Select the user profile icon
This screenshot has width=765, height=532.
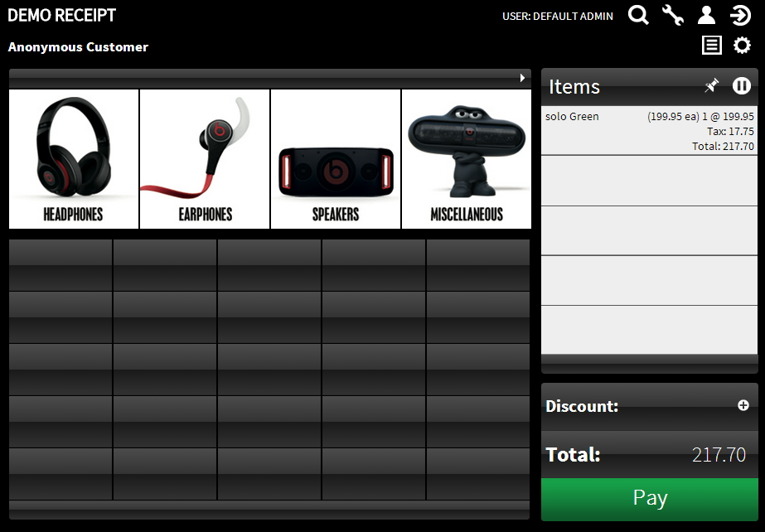706,16
